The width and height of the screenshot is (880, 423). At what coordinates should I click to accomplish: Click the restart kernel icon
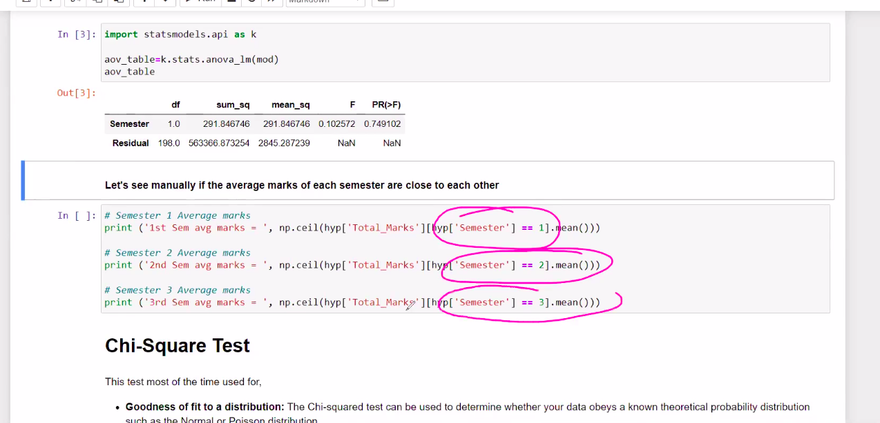click(250, 2)
